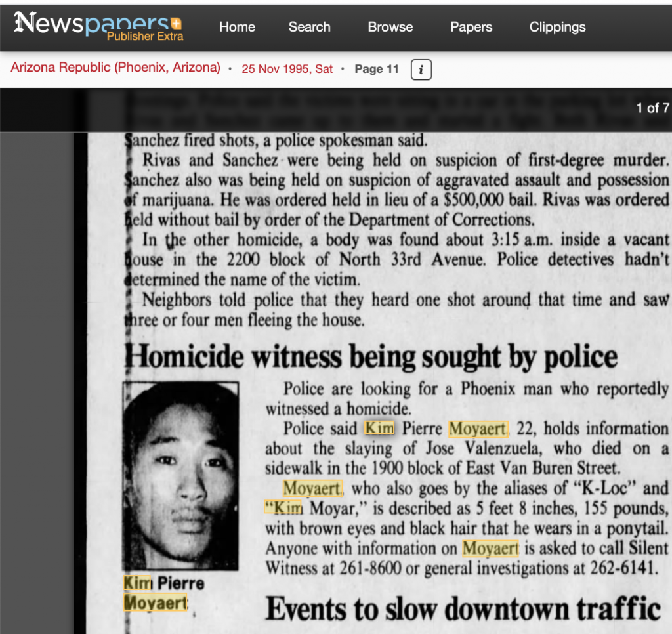Click the witness photograph in the article

pos(180,475)
